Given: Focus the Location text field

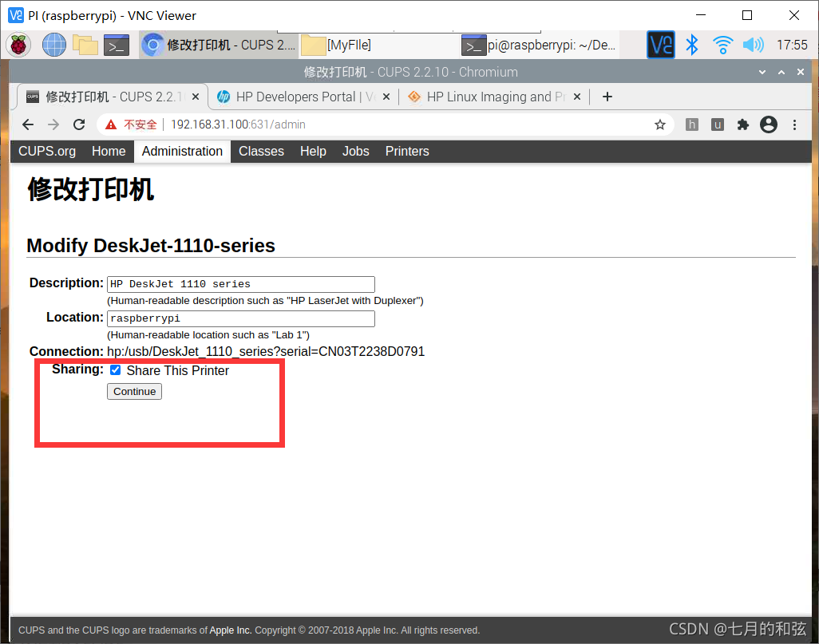Looking at the screenshot, I should point(241,318).
